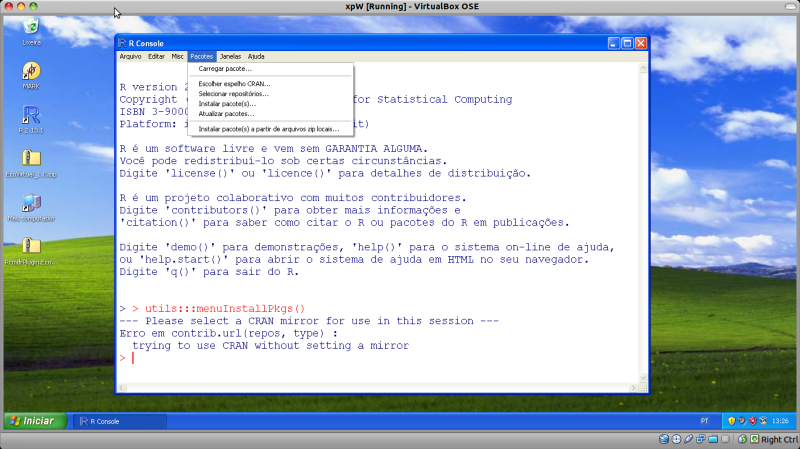Open the Janelas menu
The image size is (800, 449).
[229, 57]
